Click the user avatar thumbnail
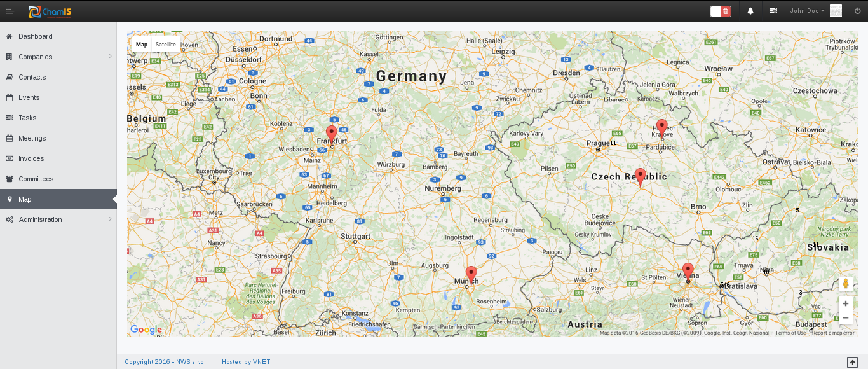 click(x=836, y=11)
